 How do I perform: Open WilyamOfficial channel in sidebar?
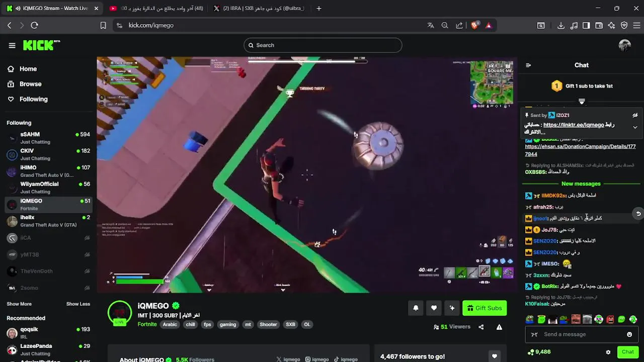(x=48, y=188)
